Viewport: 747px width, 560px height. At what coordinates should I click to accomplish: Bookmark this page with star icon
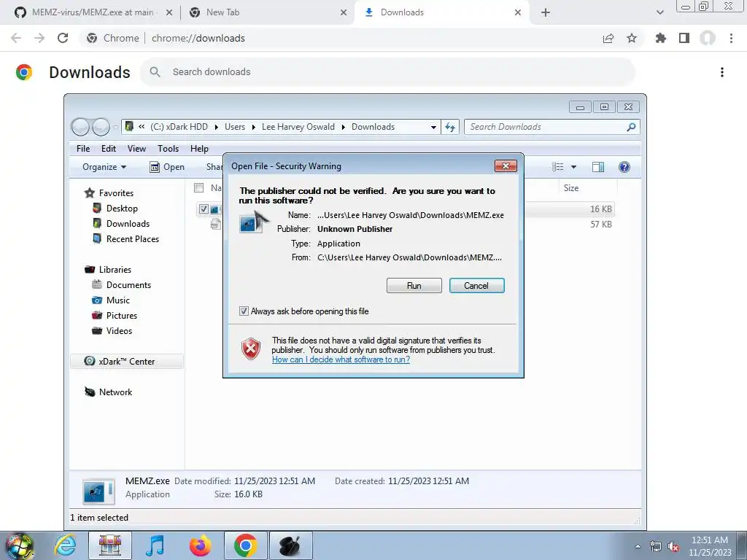632,38
